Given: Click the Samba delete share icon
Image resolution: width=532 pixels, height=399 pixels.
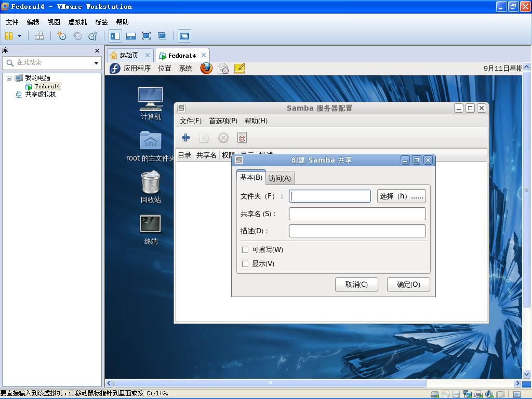Looking at the screenshot, I should point(223,138).
